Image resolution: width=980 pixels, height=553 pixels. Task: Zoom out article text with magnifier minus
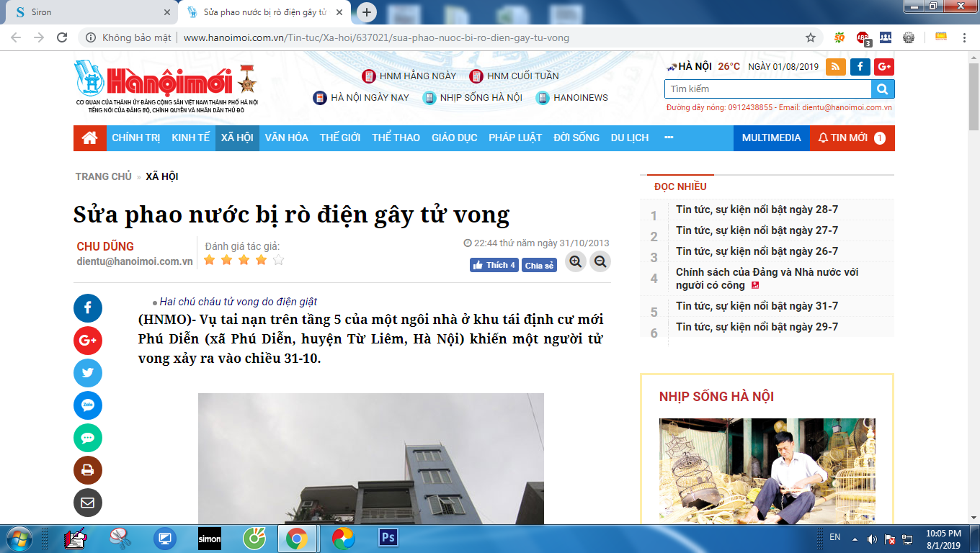[600, 261]
